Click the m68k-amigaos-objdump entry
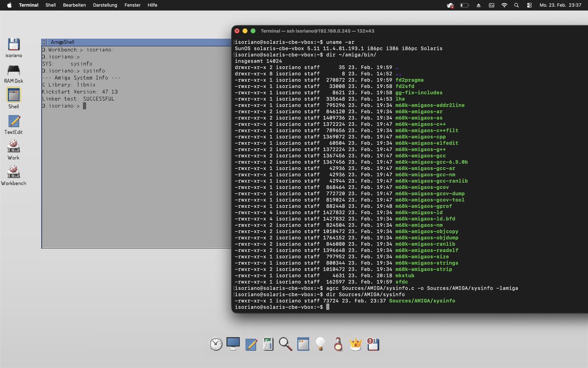 point(427,238)
